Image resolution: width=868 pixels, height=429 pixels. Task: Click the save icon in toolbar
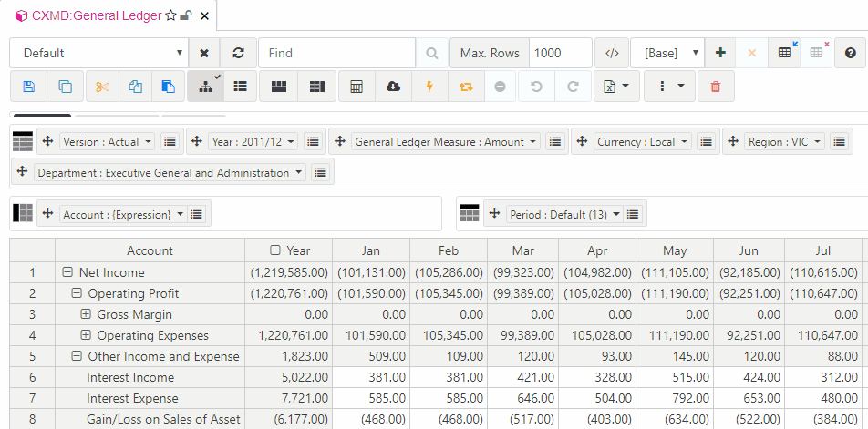tap(28, 87)
